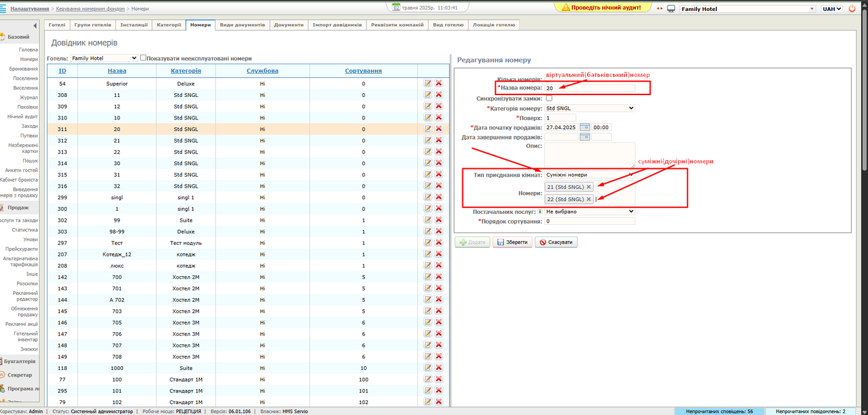Screen dimensions: 868x415
Task: Sort the table by Сортування column header
Action: [x=363, y=71]
